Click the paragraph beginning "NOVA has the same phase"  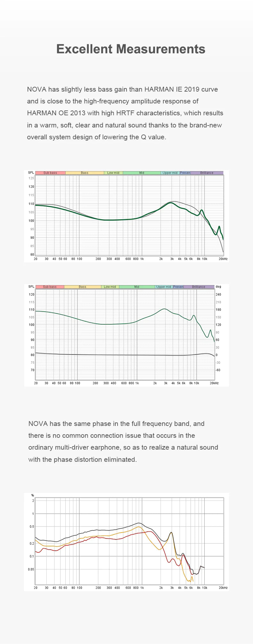point(123,441)
